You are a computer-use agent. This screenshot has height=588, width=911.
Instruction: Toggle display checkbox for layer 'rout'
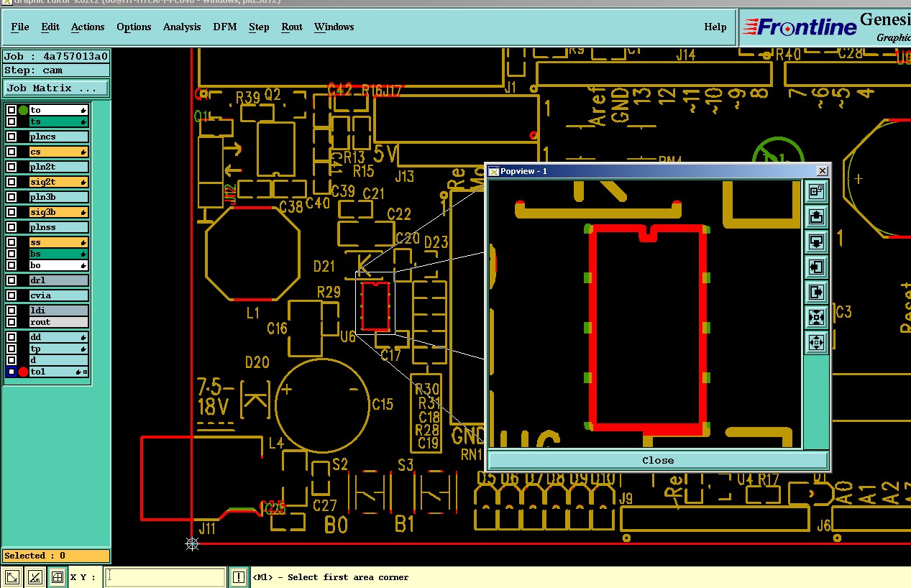point(12,322)
